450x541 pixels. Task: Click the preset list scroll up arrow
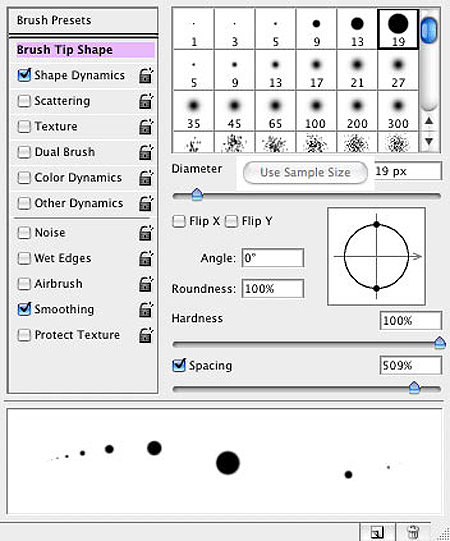coord(429,121)
